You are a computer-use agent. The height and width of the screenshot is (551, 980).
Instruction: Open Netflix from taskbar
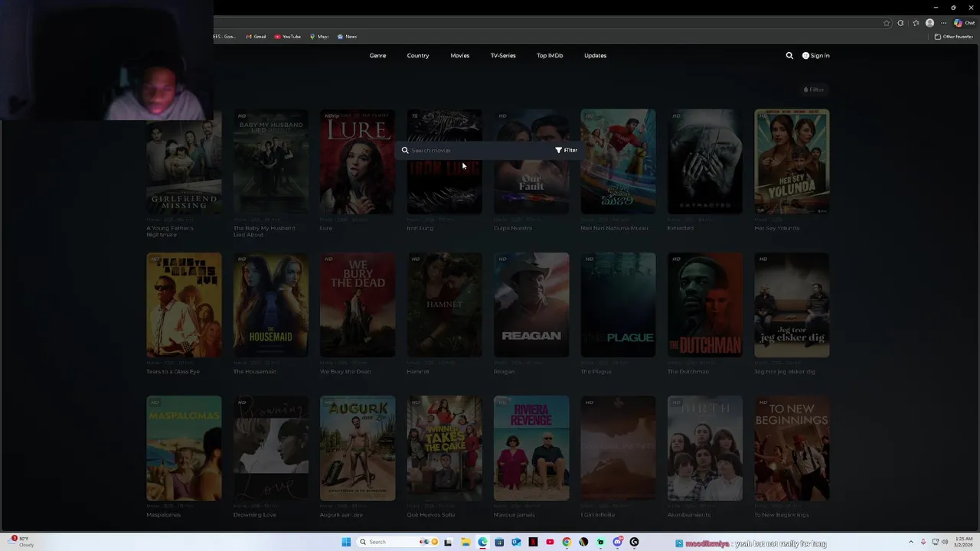point(533,542)
